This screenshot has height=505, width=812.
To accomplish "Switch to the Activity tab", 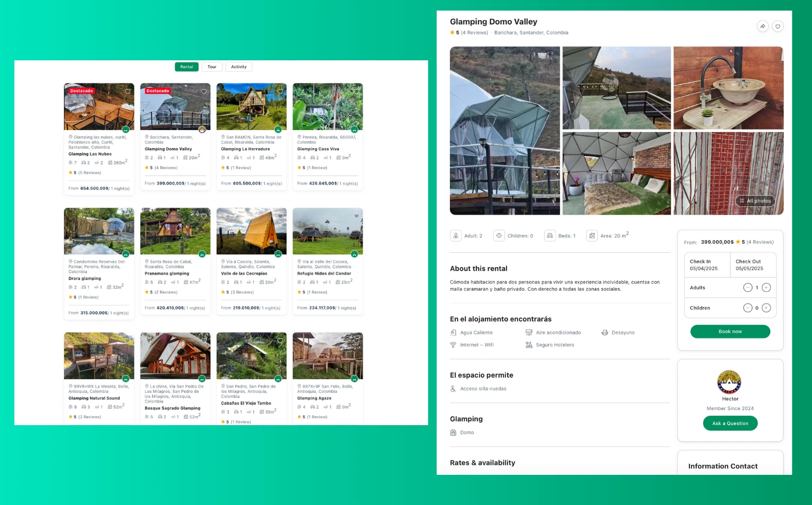I will coord(238,67).
